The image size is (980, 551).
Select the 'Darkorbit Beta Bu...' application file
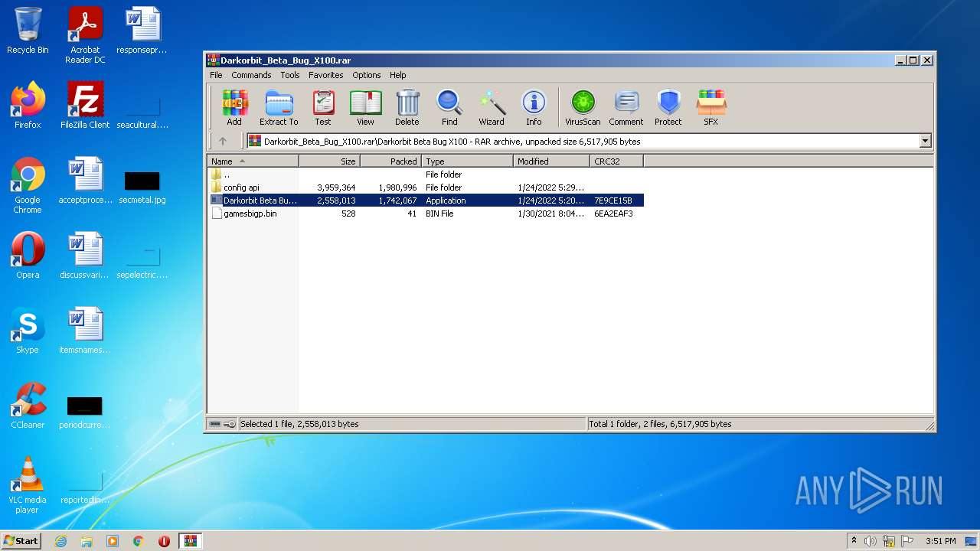[425, 201]
